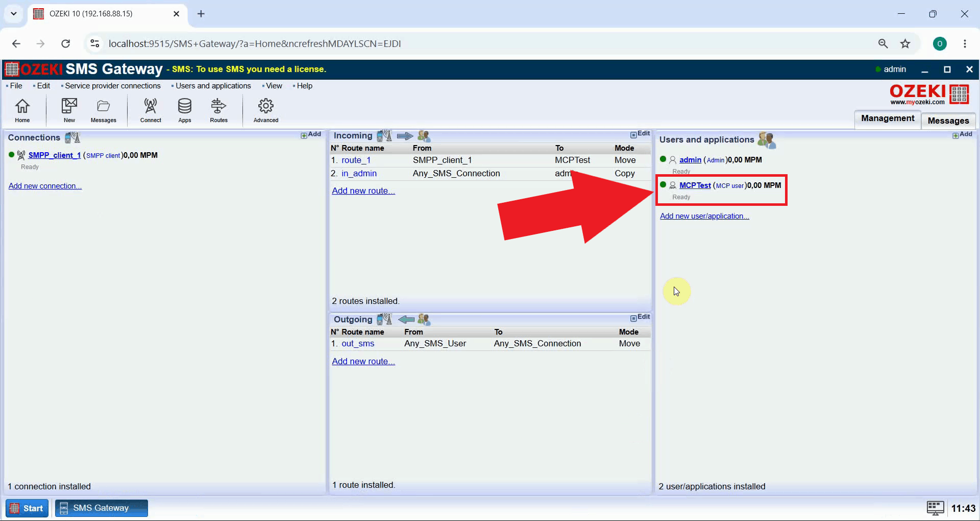The width and height of the screenshot is (980, 521).
Task: Click the 11:43 clock in taskbar
Action: pos(963,508)
